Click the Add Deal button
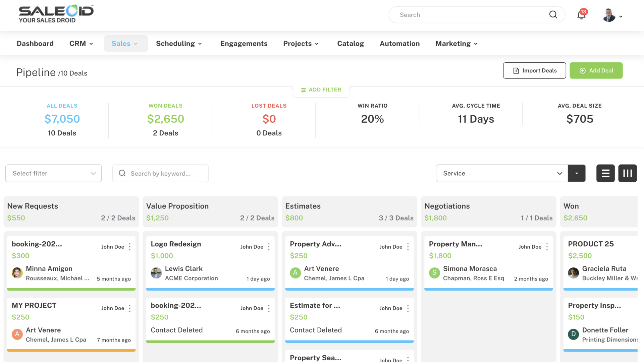 point(596,71)
